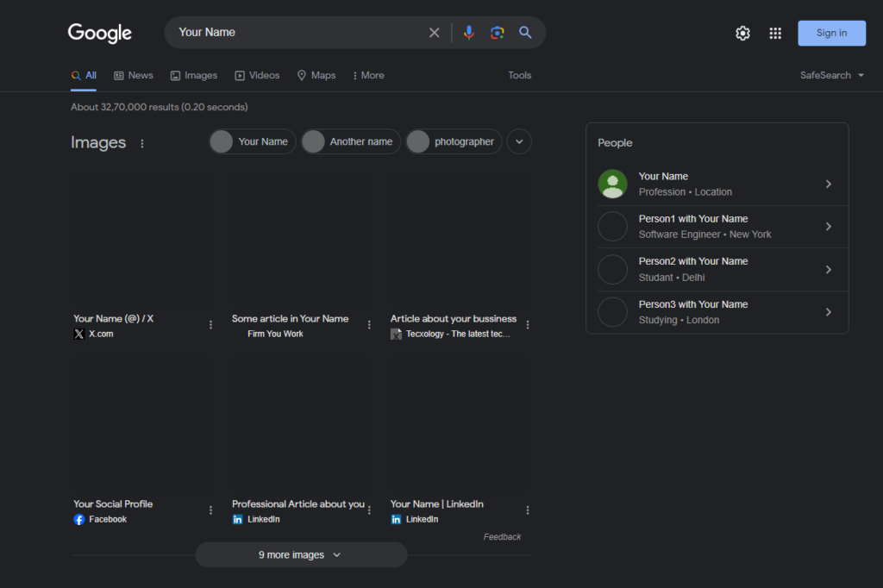Click the Google logo

(100, 34)
